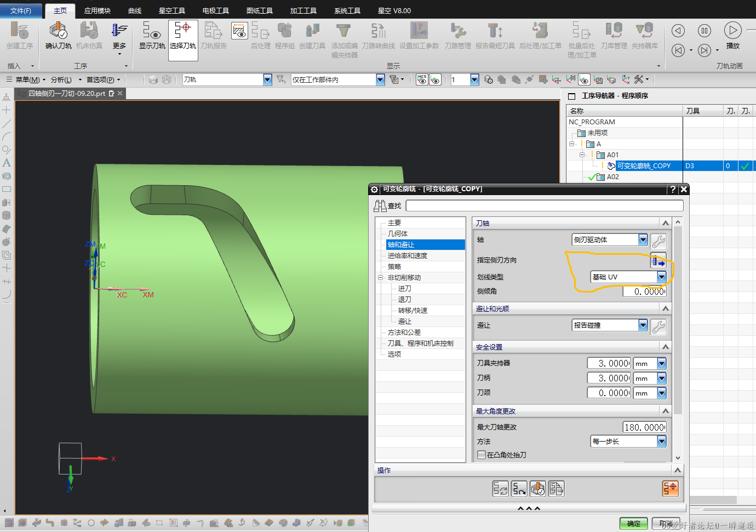The image size is (756, 532).
Task: Collapse the A program group node
Action: click(572, 144)
